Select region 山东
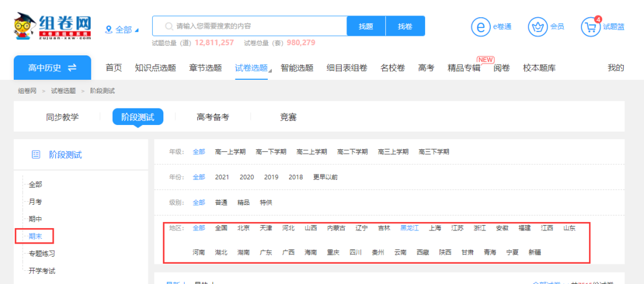Screen dimensions: 644x284 [x=569, y=228]
